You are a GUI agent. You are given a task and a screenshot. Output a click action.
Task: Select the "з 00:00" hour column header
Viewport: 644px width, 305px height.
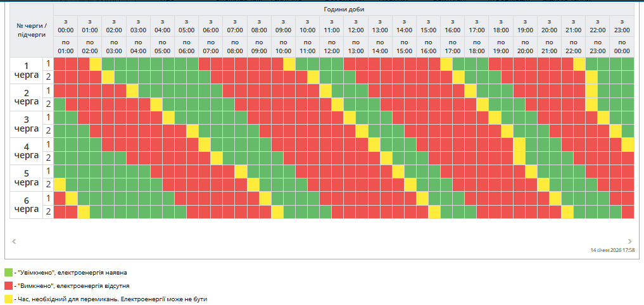[66, 25]
